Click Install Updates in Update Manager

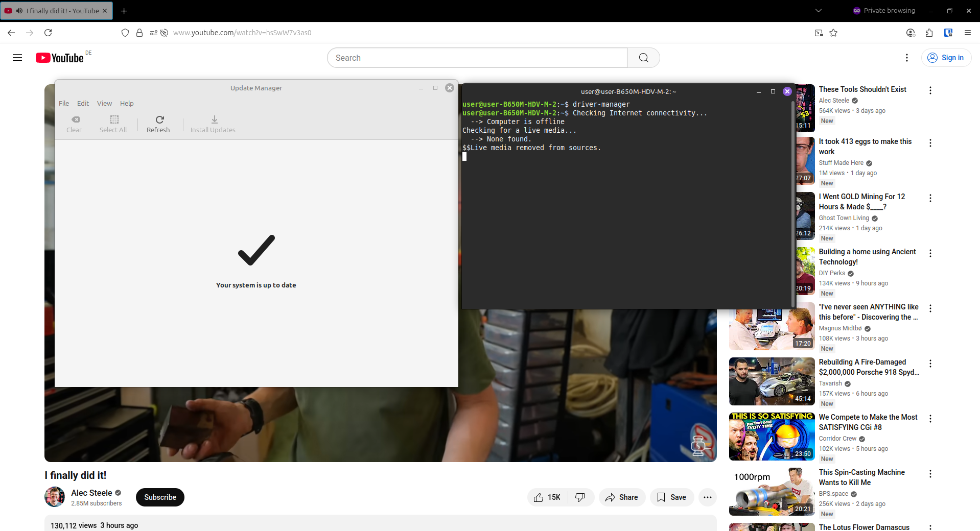point(213,124)
